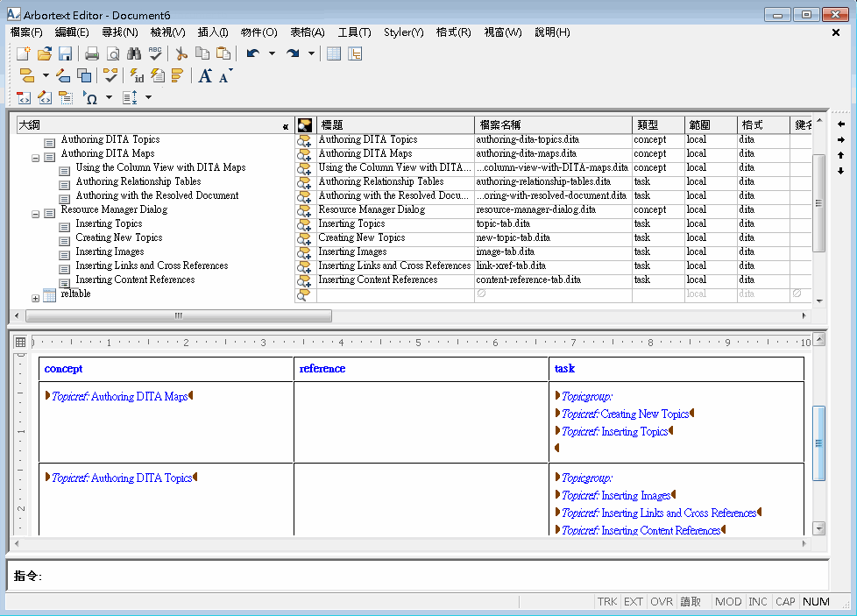This screenshot has width=857, height=616.
Task: Save document with the floppy disk icon
Action: [x=65, y=53]
